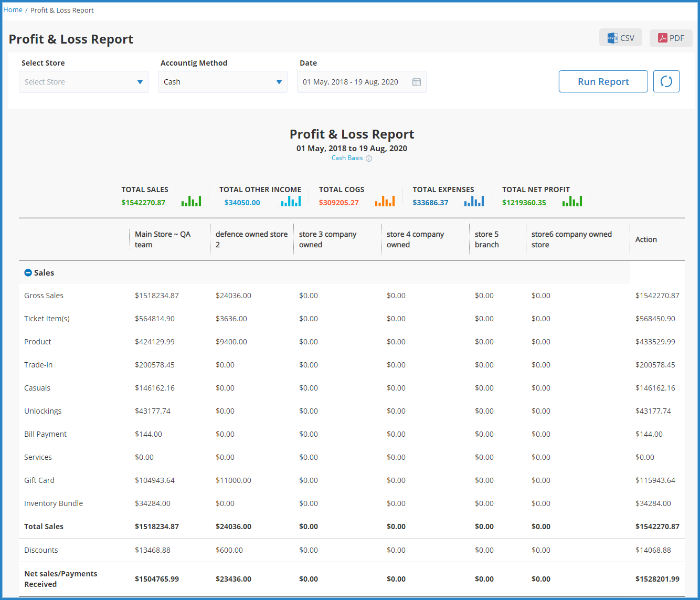This screenshot has height=600, width=700.
Task: Click defence store Gift Card value $11000.00
Action: pyautogui.click(x=234, y=480)
